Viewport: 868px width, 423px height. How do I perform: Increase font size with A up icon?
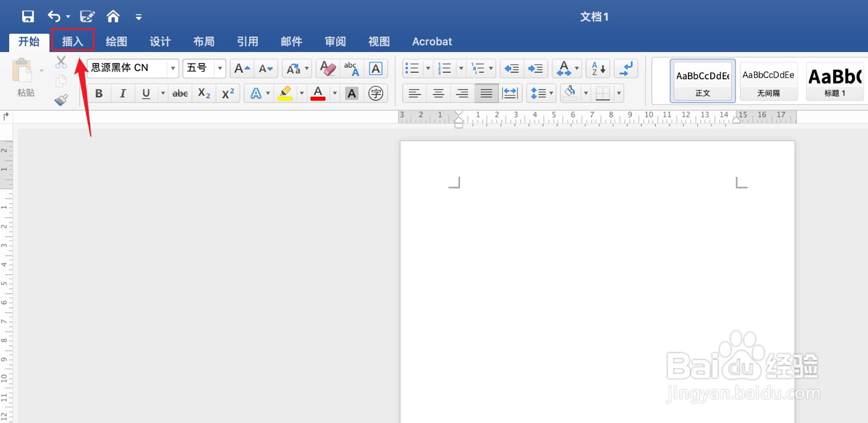(242, 68)
